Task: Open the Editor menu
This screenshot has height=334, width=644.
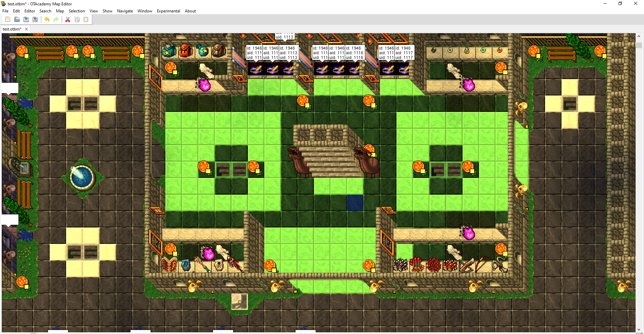Action: click(x=30, y=11)
